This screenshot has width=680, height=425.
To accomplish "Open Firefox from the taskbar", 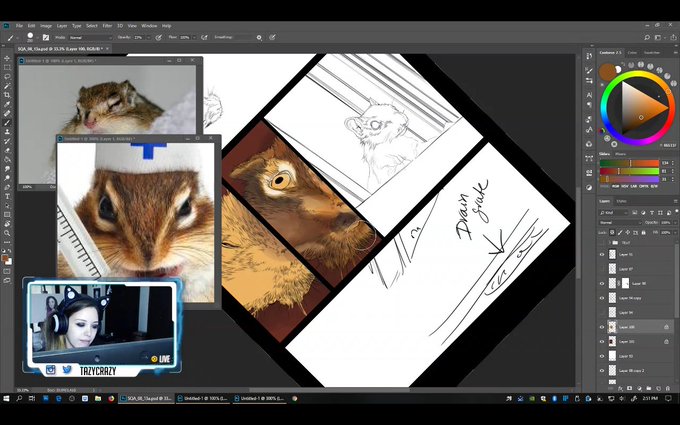I will coord(111,398).
